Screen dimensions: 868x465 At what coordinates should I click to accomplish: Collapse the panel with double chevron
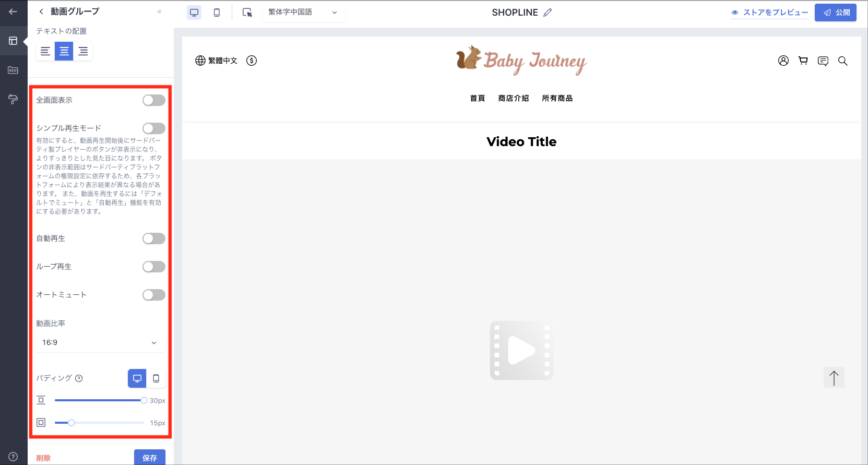[x=159, y=11]
